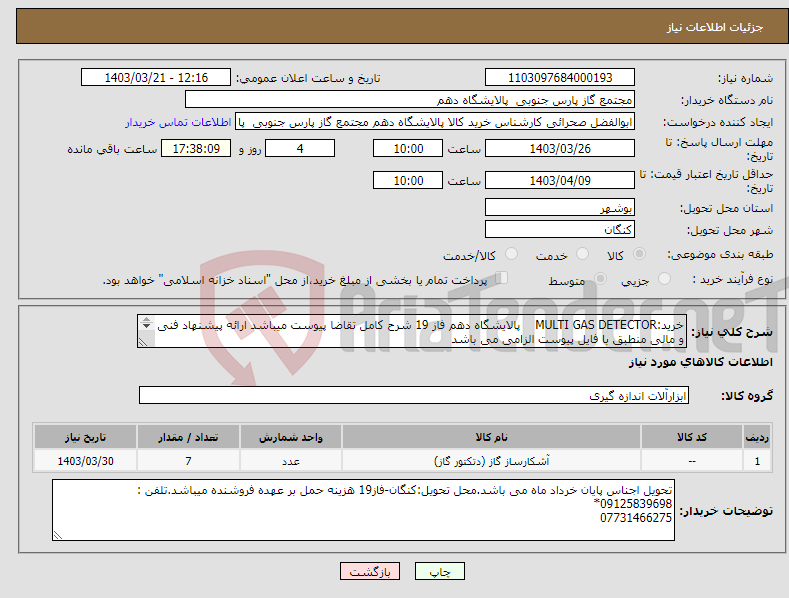Click the row number cell 1
Image resolution: width=789 pixels, height=598 pixels.
click(757, 461)
